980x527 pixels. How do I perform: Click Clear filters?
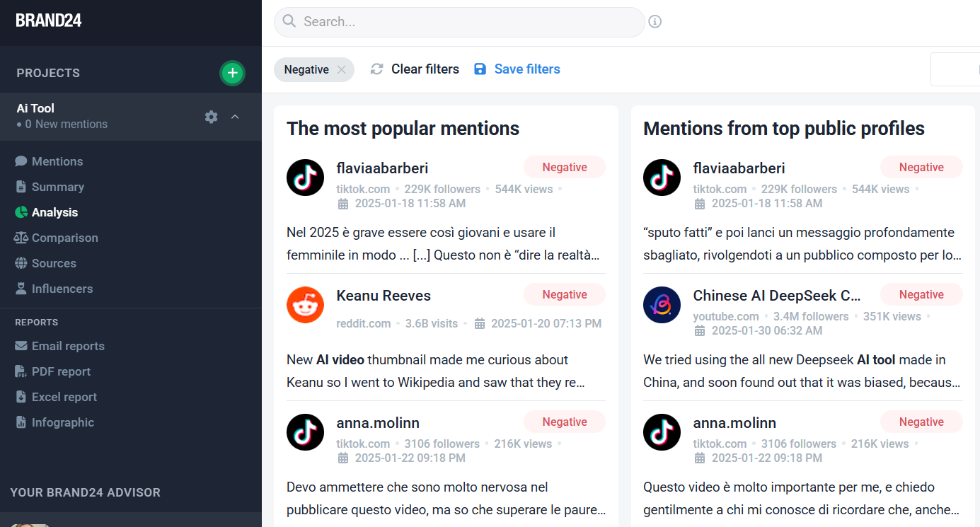(x=415, y=69)
